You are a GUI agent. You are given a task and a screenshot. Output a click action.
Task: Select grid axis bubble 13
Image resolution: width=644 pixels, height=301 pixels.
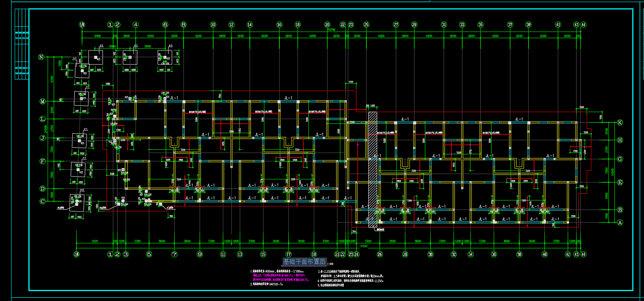[240, 254]
